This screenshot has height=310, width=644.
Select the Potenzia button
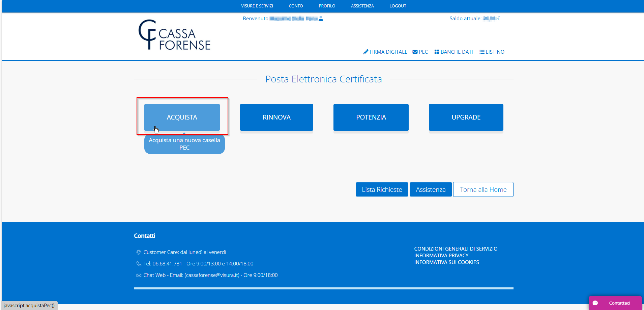(371, 117)
